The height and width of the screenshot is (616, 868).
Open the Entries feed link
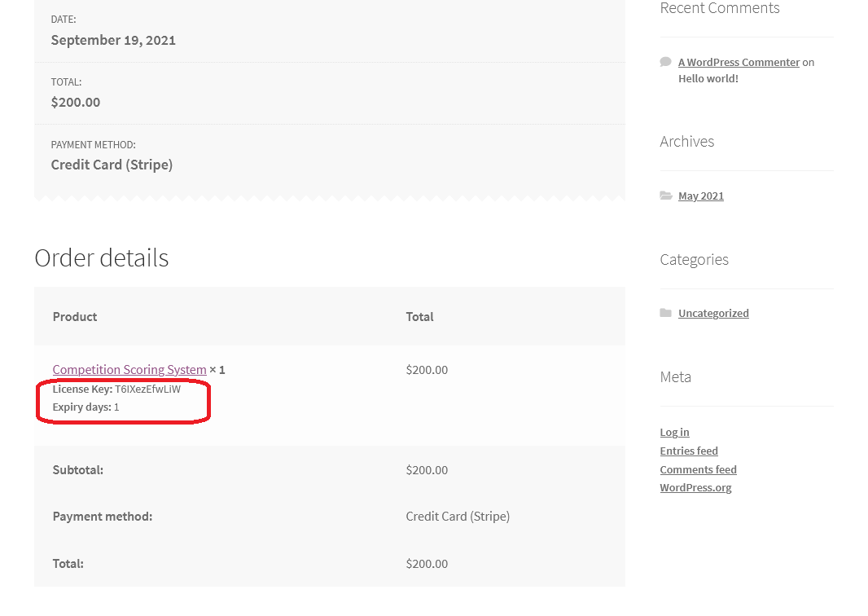click(x=689, y=451)
